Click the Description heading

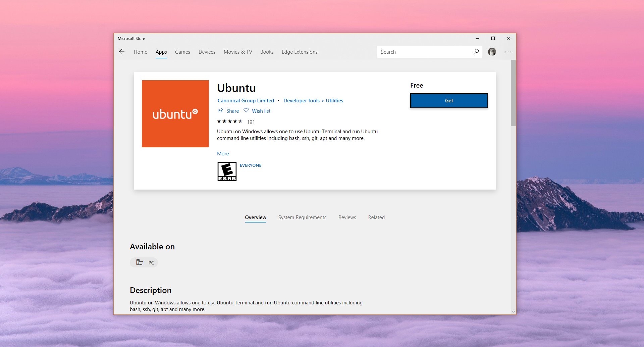(x=151, y=290)
